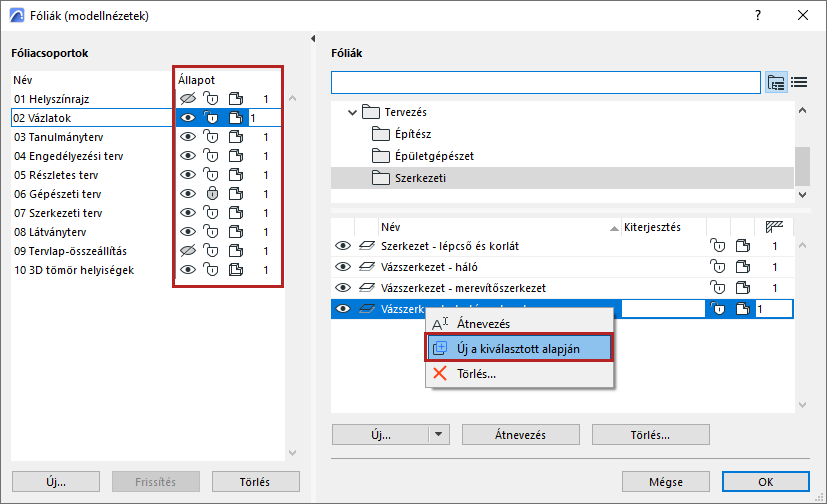Open the Új... button dropdown arrow under layers
Screen dimensions: 827x504
[437, 435]
